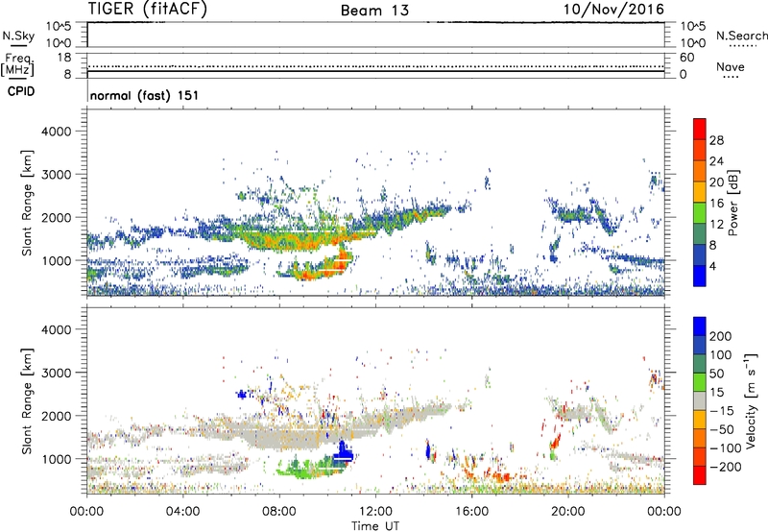Click the "N.Search" legend label
Image resolution: width=768 pixels, height=532 pixels.
pos(741,36)
